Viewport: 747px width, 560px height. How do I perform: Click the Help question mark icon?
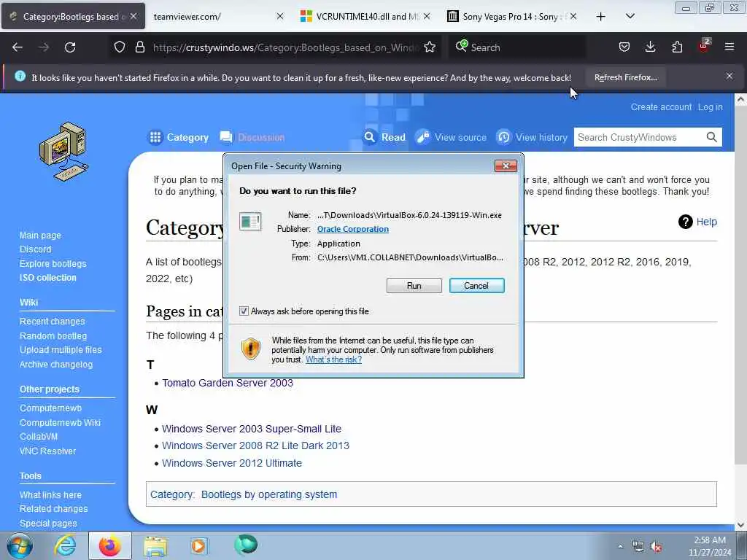click(x=685, y=222)
